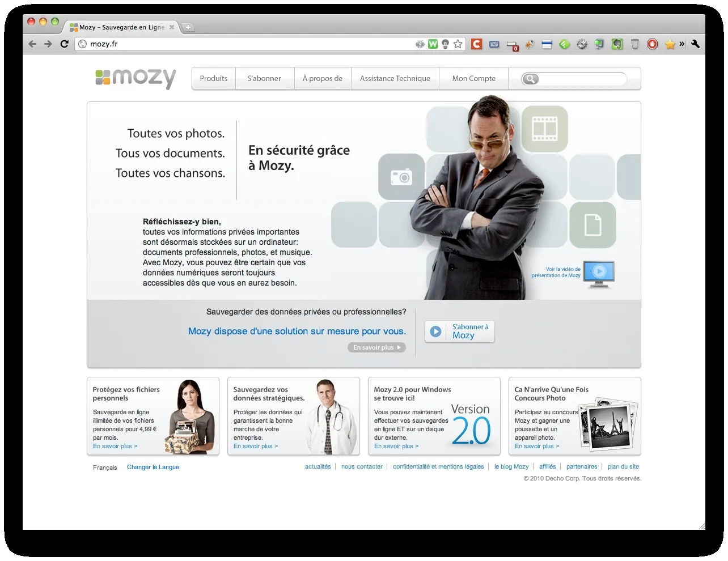Open En savoir plus for Concours Photo

pos(537,447)
